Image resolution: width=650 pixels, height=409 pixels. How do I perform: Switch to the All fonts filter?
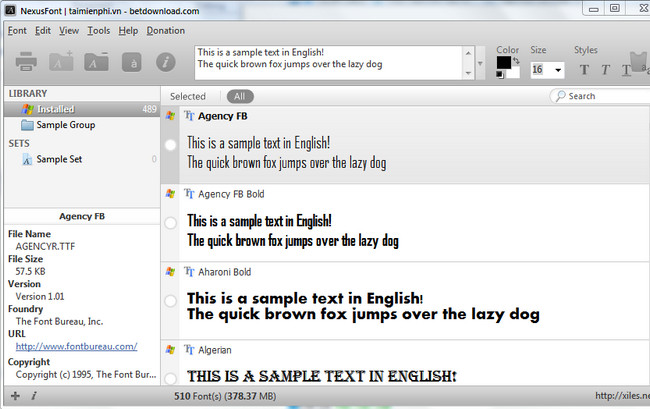(x=240, y=97)
